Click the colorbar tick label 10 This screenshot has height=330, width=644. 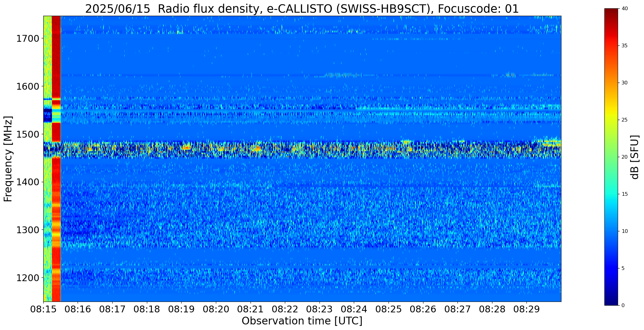tap(625, 231)
